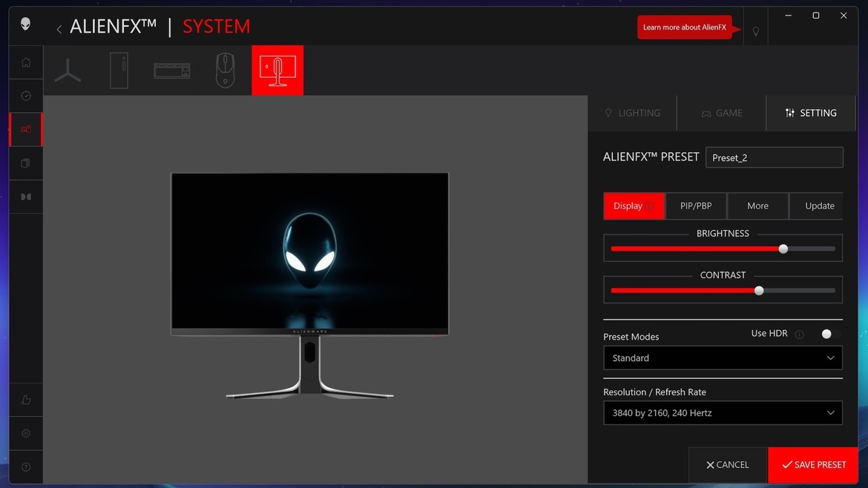Image resolution: width=868 pixels, height=488 pixels.
Task: Open the performance gauge sidebar icon
Action: click(x=26, y=96)
